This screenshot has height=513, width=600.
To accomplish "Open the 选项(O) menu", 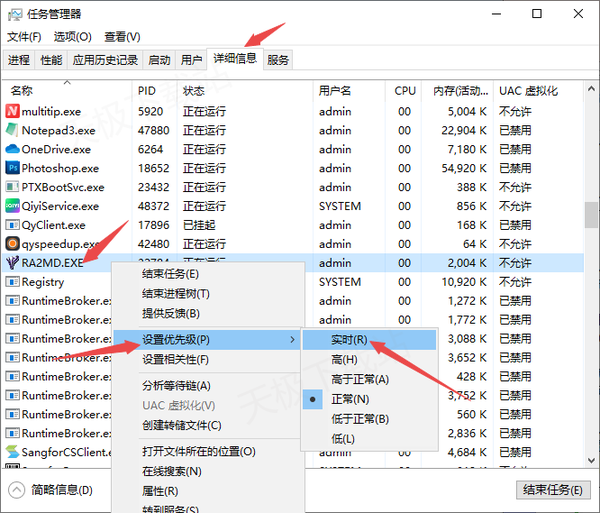I will click(x=73, y=37).
